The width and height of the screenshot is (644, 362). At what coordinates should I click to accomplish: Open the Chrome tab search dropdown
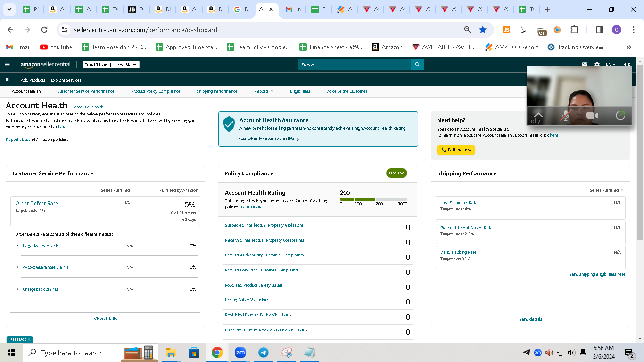point(9,9)
